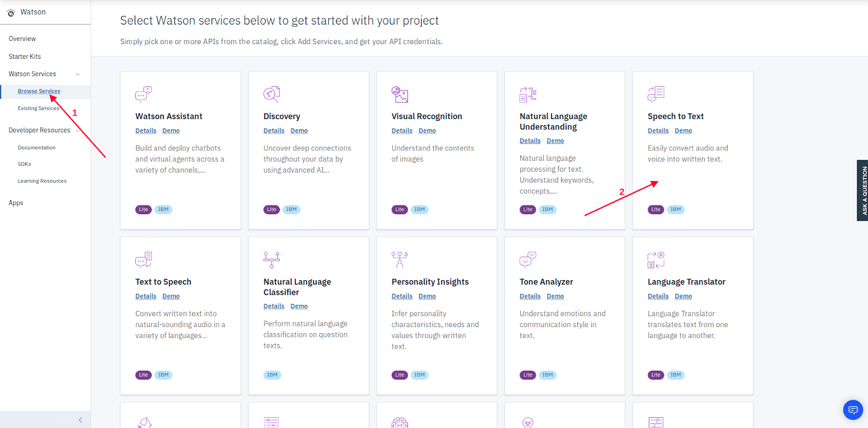Screen dimensions: 868x428
Task: Click the Lite tag on Speech to Text
Action: (656, 209)
